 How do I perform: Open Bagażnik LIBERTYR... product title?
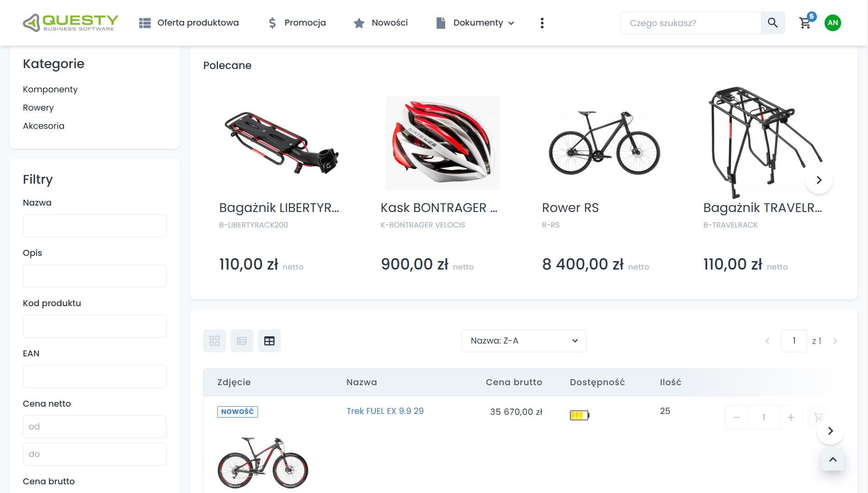click(279, 208)
